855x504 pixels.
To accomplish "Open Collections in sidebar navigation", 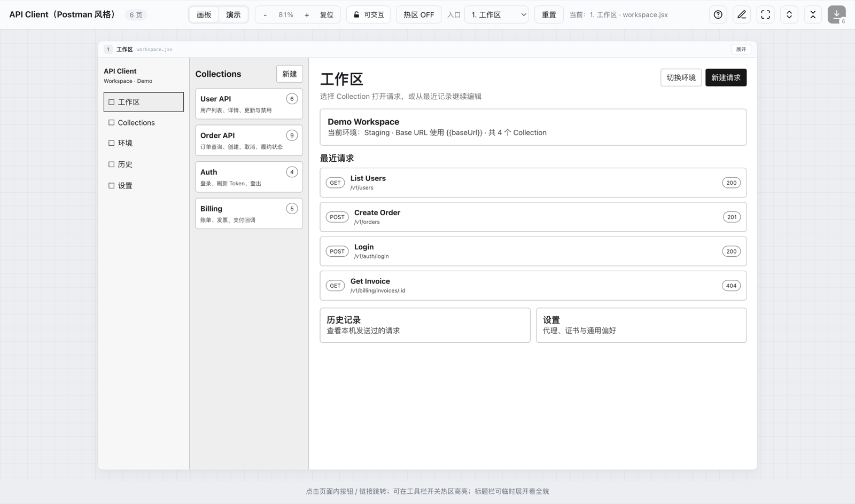I will pyautogui.click(x=144, y=122).
